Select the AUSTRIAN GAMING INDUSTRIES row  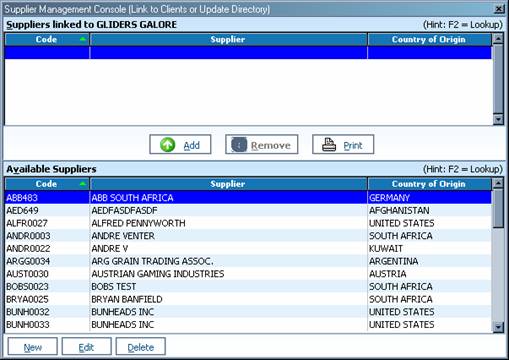248,274
